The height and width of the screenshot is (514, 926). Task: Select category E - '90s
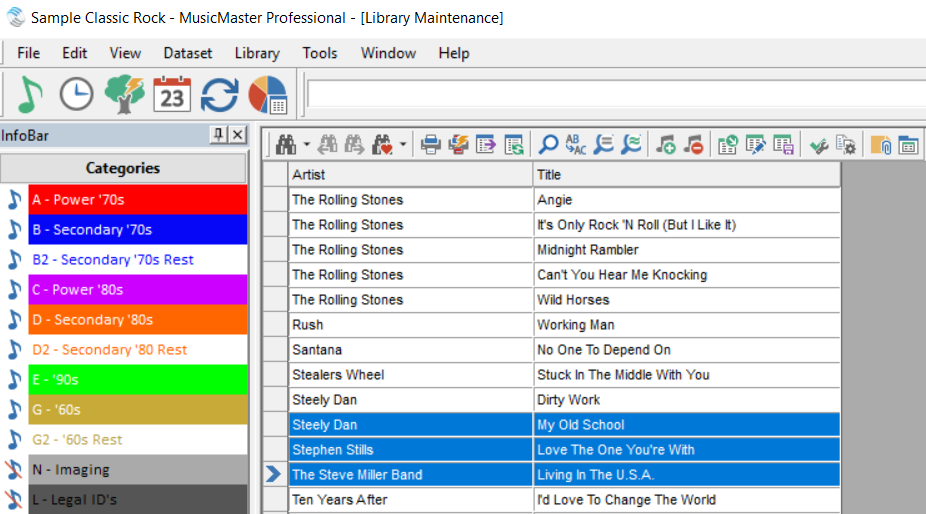(x=138, y=380)
